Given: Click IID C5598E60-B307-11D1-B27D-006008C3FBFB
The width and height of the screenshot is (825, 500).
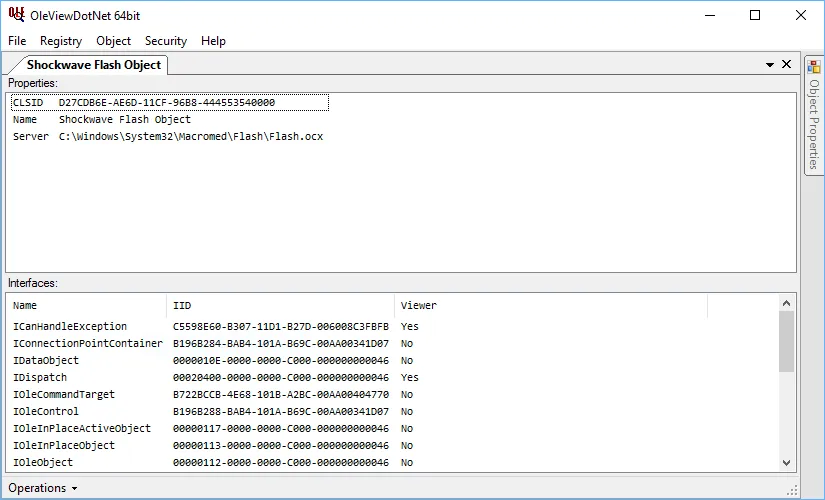Looking at the screenshot, I should click(281, 326).
